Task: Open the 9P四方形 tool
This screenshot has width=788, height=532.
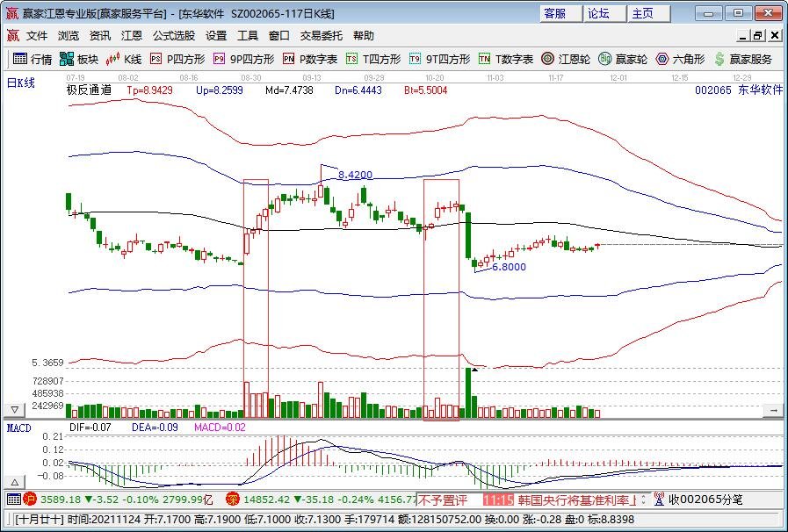Action: click(243, 60)
